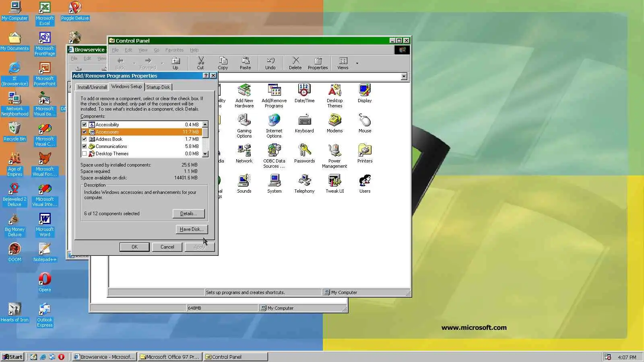This screenshot has height=362, width=644.
Task: Expand the Control Panel address bar dropdown
Action: 404,76
